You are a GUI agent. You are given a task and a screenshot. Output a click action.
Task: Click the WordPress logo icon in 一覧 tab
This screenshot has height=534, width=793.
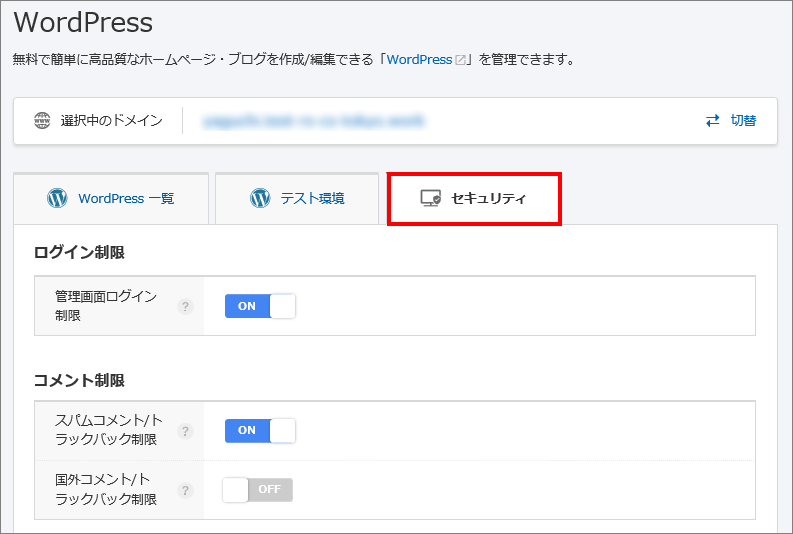coord(57,198)
